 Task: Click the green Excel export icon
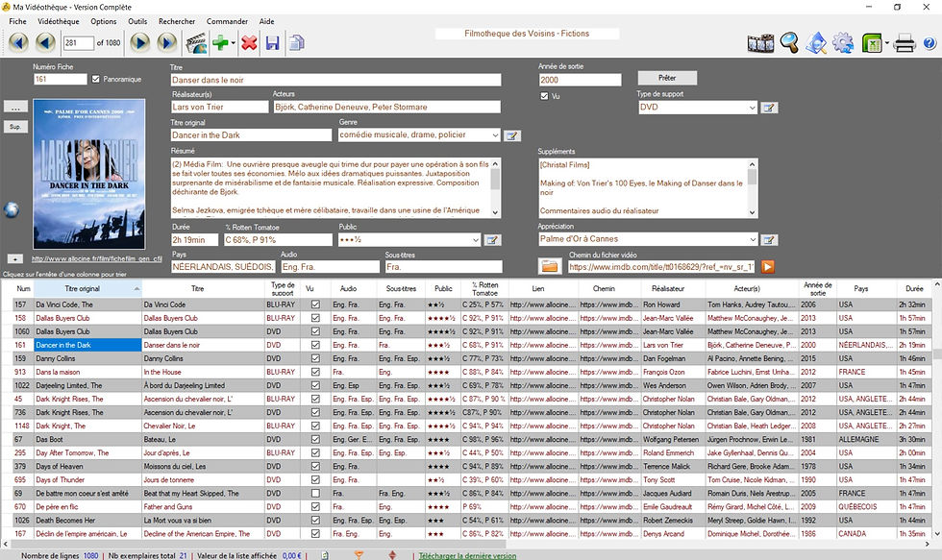tap(872, 43)
